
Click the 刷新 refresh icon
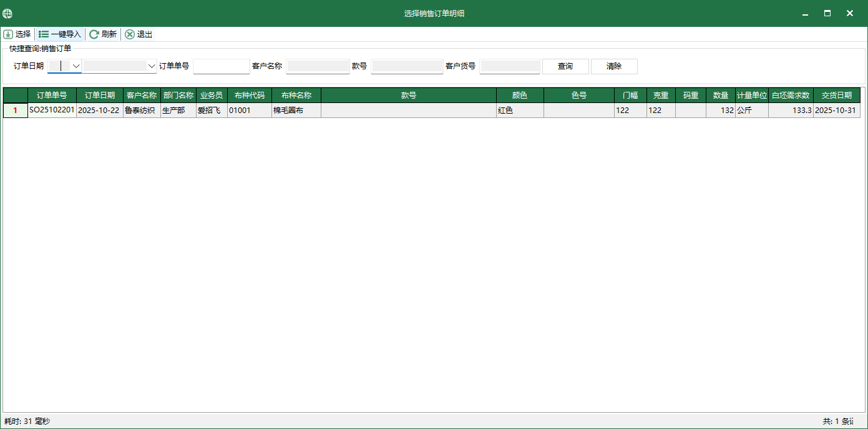(94, 34)
